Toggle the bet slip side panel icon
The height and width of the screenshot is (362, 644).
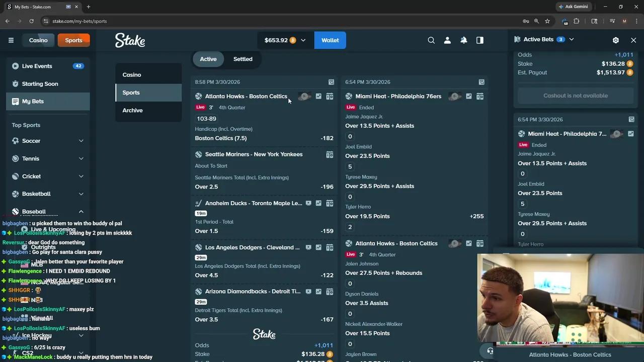479,40
